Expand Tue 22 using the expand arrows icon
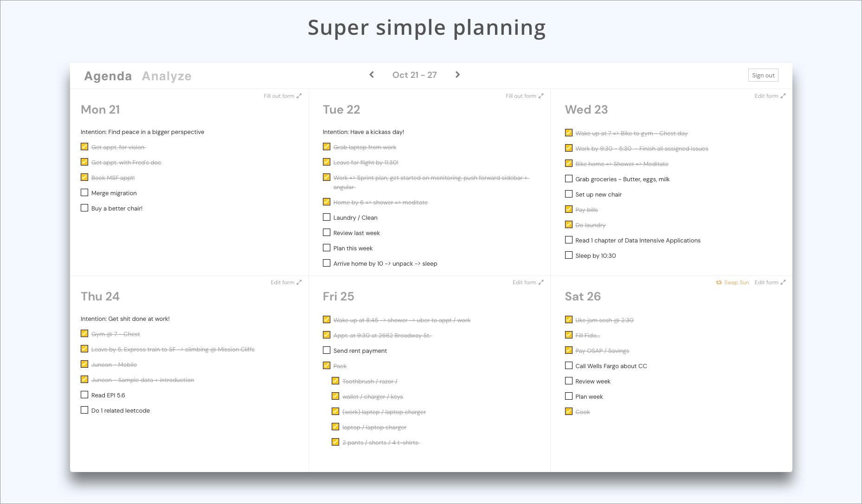 [x=541, y=96]
